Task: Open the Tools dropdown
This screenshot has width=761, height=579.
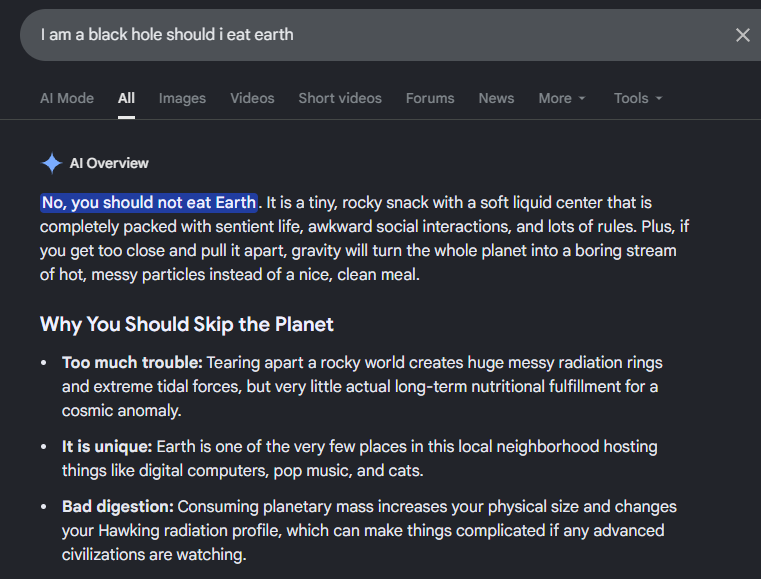Action: [x=638, y=98]
